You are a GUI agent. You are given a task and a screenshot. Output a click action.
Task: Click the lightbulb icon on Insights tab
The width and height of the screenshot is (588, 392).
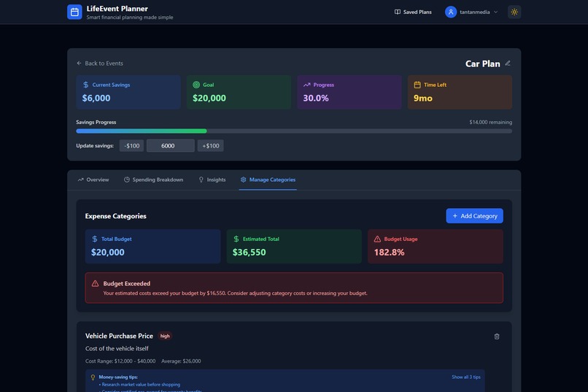[x=201, y=180]
